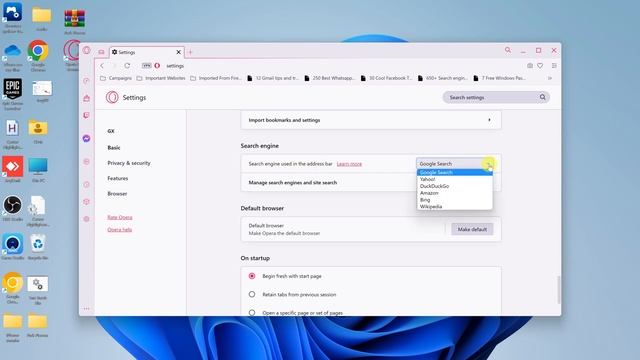Screen dimensions: 640x360
Task: Open Important Websites bookmarks folder
Action: coord(161,78)
